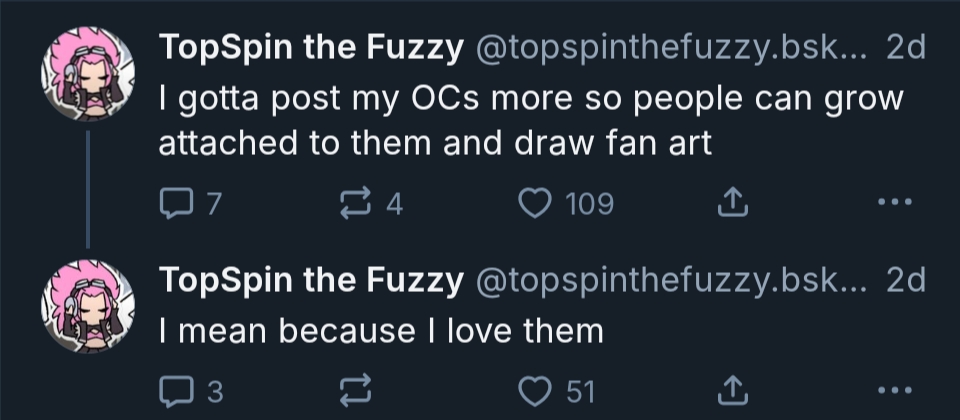Open more options on first post
Viewport: 960px width, 420px height.
893,204
